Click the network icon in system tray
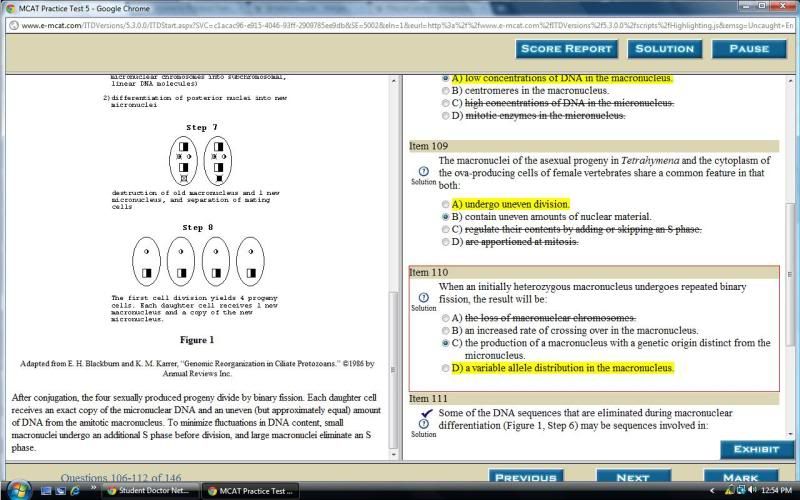The image size is (800, 500). tap(741, 491)
